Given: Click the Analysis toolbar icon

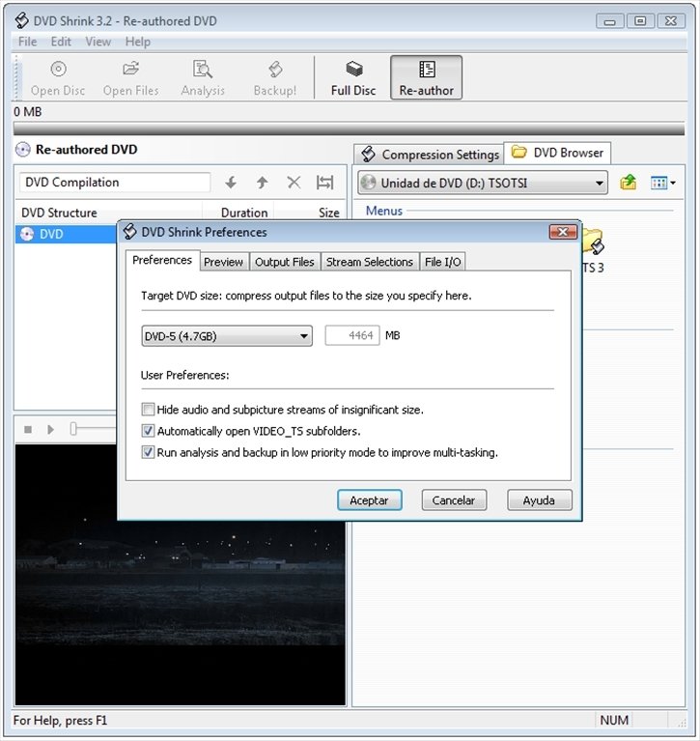Looking at the screenshot, I should click(203, 78).
